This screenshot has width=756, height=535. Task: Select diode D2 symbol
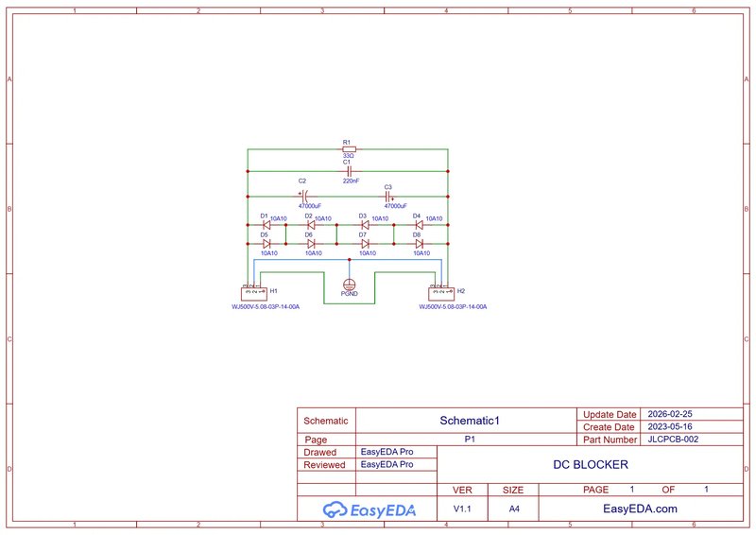click(x=311, y=225)
